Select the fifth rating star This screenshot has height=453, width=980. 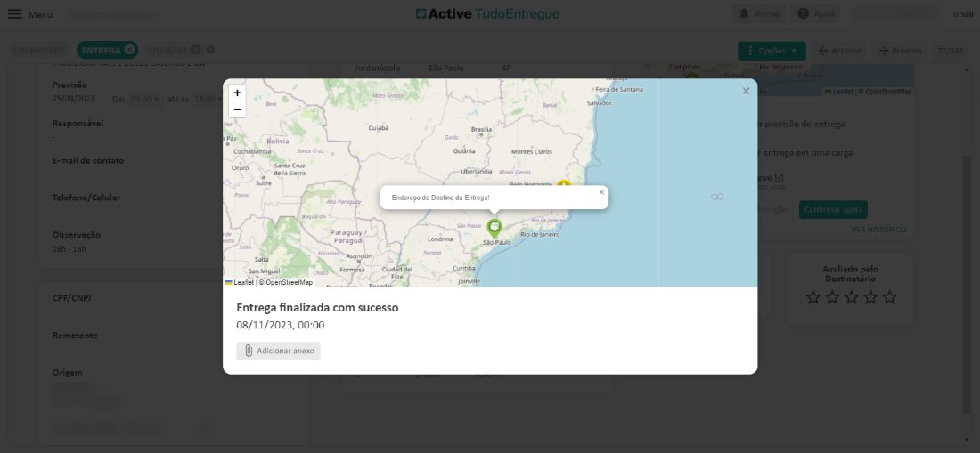pyautogui.click(x=889, y=297)
